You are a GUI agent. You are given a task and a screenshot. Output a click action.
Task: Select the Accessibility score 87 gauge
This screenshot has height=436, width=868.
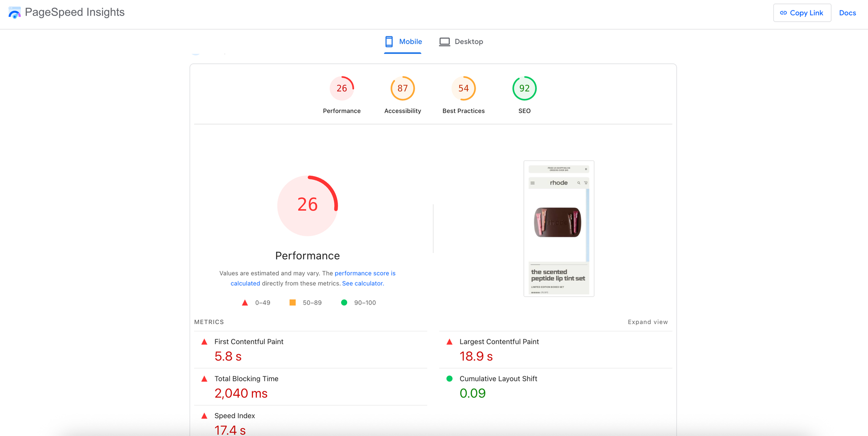click(402, 89)
